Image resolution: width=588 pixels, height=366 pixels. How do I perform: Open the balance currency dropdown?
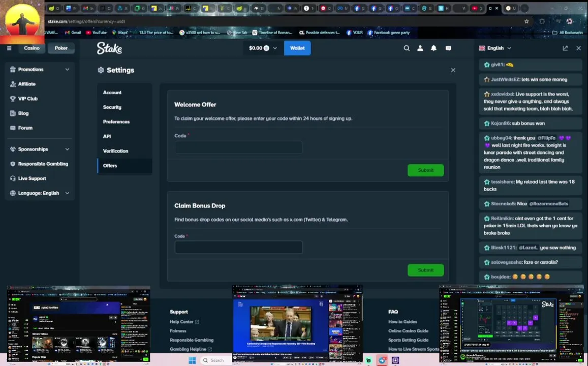click(263, 48)
